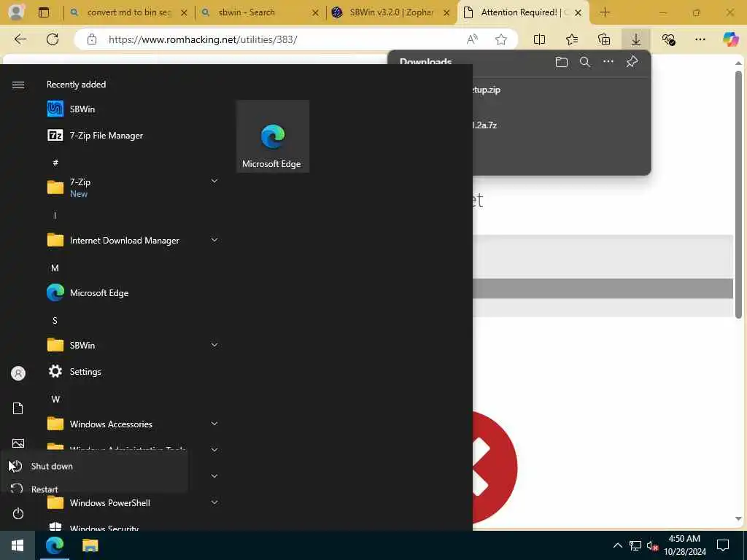Click the taskbar clock and date

685,545
